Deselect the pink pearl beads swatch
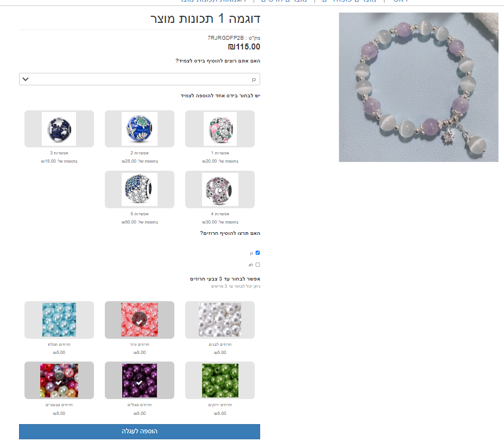Viewport: 504px width, 448px height. tap(140, 320)
